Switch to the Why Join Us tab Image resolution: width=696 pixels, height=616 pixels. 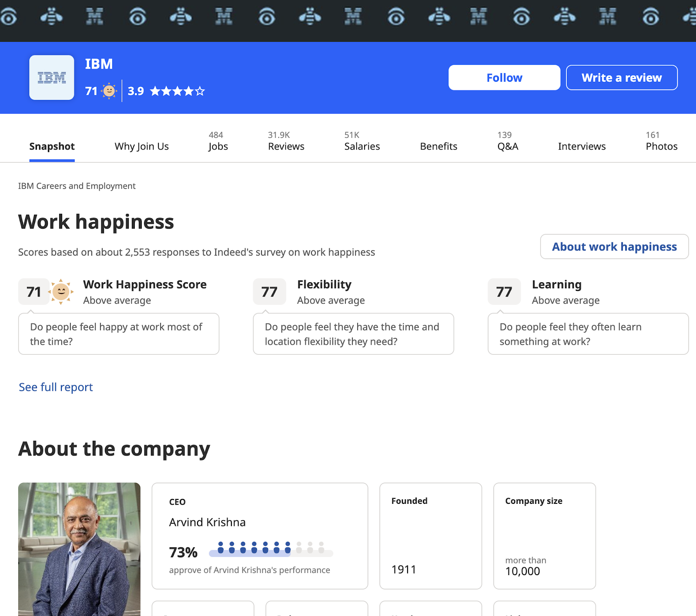coord(141,147)
